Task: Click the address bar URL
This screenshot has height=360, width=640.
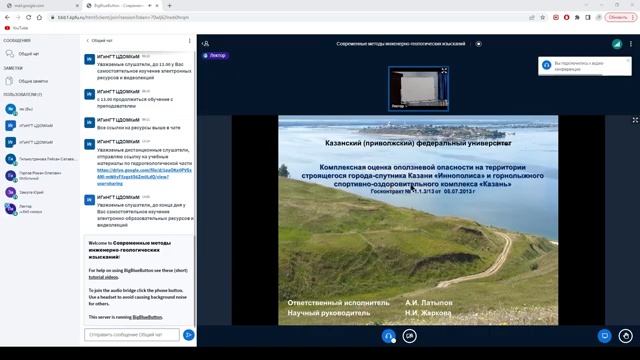Action: (x=123, y=17)
